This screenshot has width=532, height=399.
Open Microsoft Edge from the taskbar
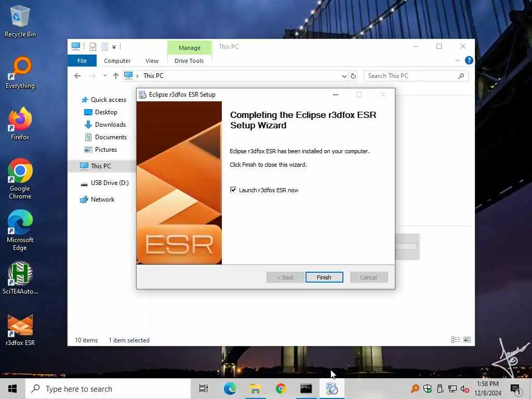230,389
